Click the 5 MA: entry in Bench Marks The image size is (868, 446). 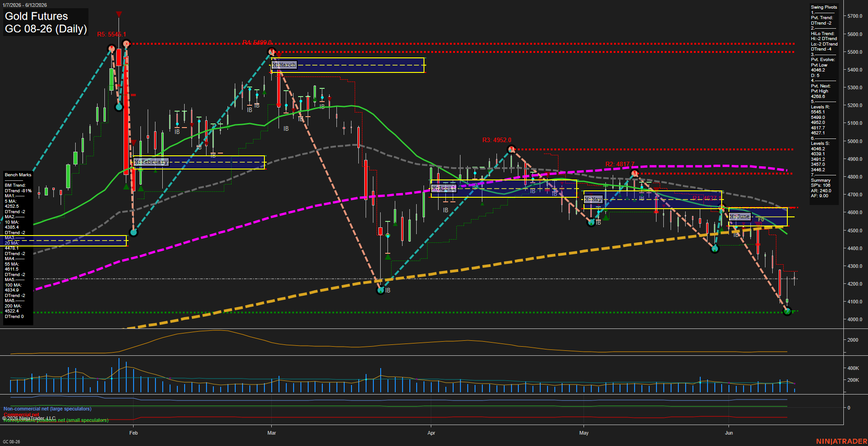point(11,201)
